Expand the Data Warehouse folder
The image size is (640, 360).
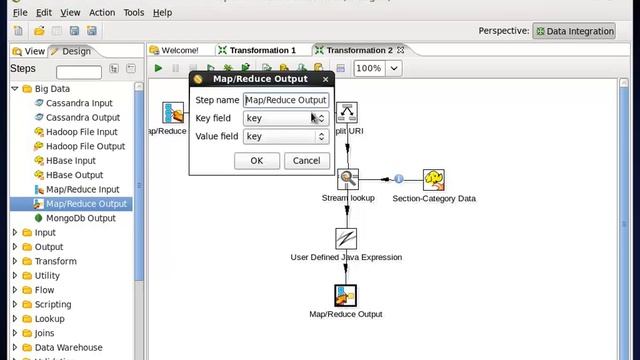pyautogui.click(x=15, y=347)
